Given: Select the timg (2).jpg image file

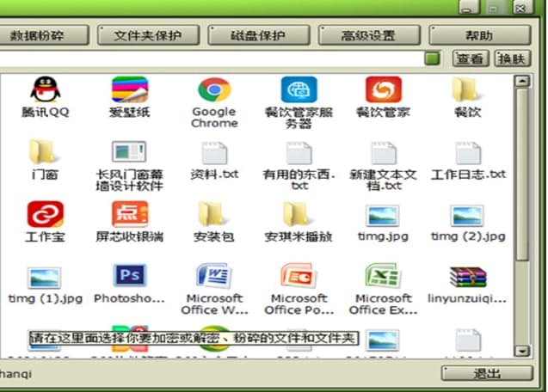Looking at the screenshot, I should (467, 216).
